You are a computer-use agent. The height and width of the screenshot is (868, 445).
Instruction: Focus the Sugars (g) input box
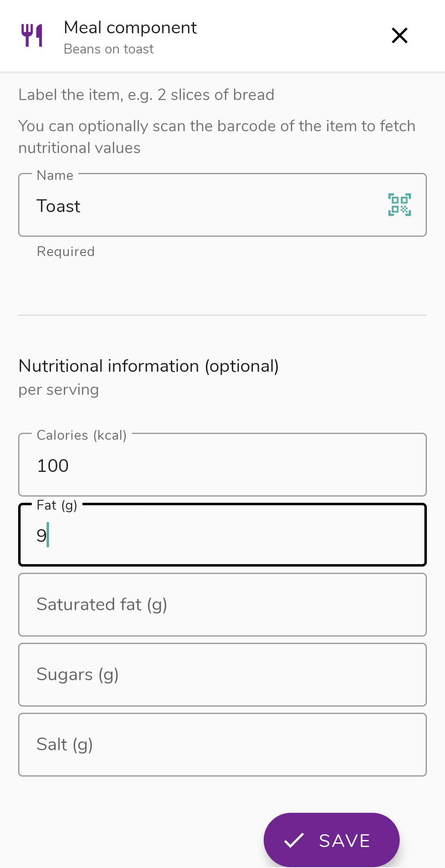point(222,674)
